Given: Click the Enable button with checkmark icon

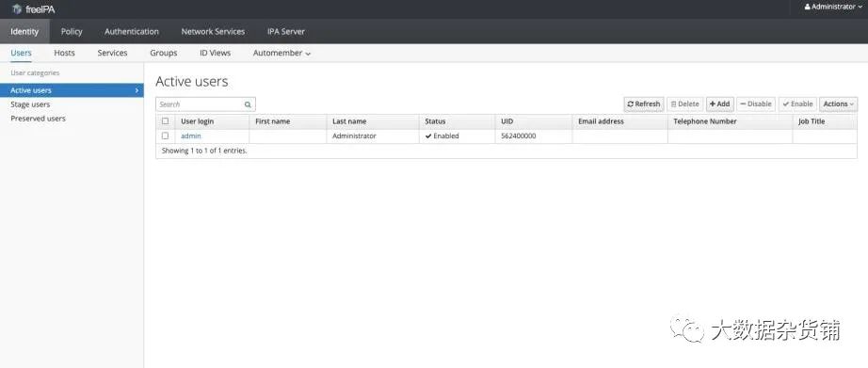Looking at the screenshot, I should point(797,104).
